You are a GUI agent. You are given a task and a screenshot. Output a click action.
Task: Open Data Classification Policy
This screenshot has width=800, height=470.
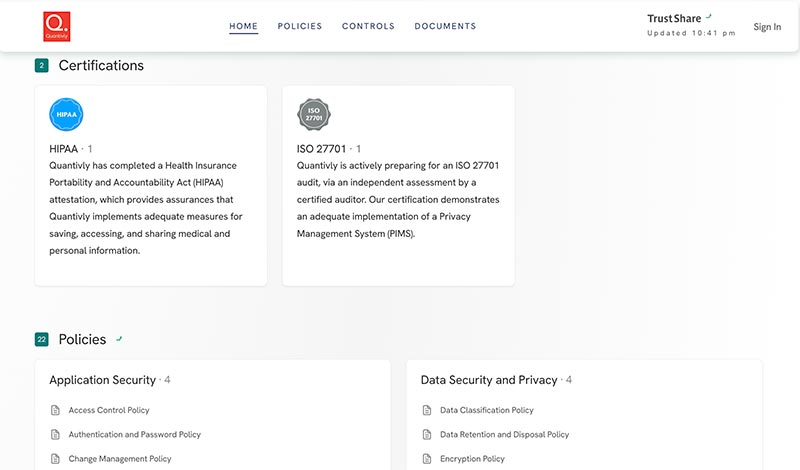coord(487,410)
